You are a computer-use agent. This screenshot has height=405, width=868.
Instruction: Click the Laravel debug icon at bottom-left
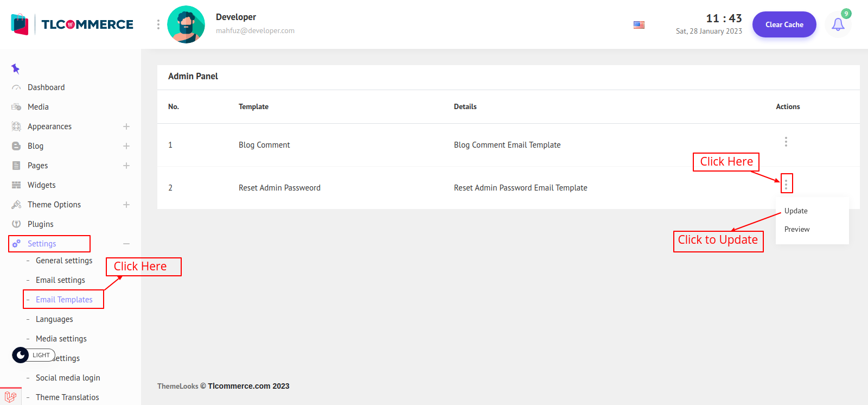[10, 397]
